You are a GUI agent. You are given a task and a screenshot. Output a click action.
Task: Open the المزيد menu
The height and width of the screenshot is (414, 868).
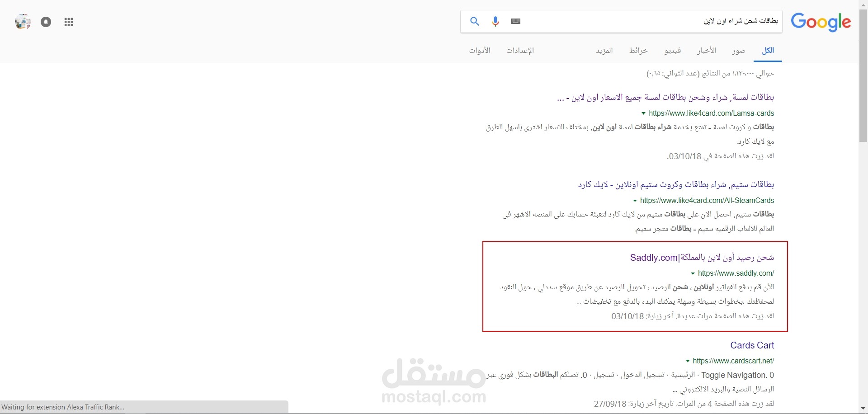pyautogui.click(x=604, y=50)
